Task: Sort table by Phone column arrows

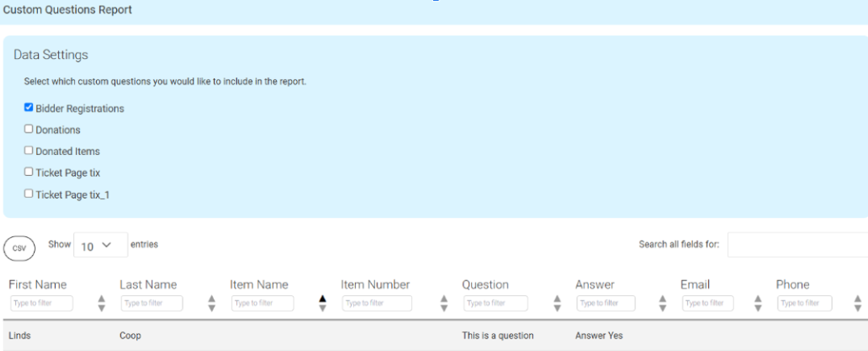Action: [858, 303]
